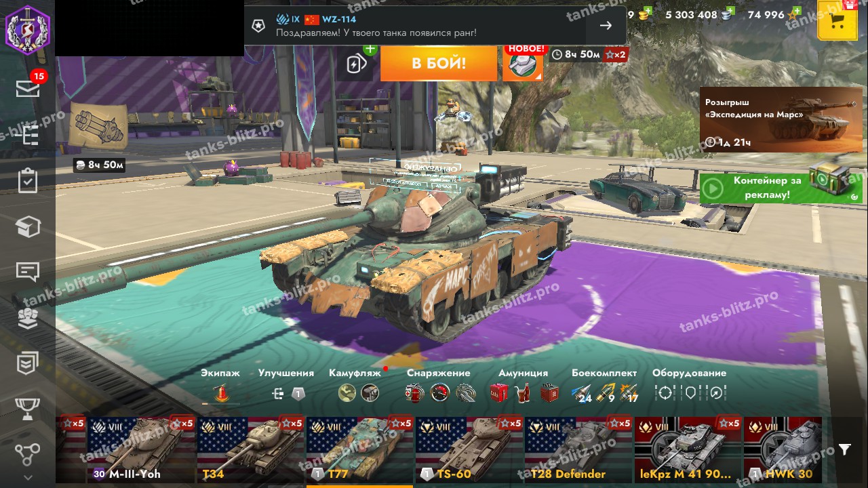Open the trophy tournaments icon
Screen dimensions: 868x488
tap(28, 409)
